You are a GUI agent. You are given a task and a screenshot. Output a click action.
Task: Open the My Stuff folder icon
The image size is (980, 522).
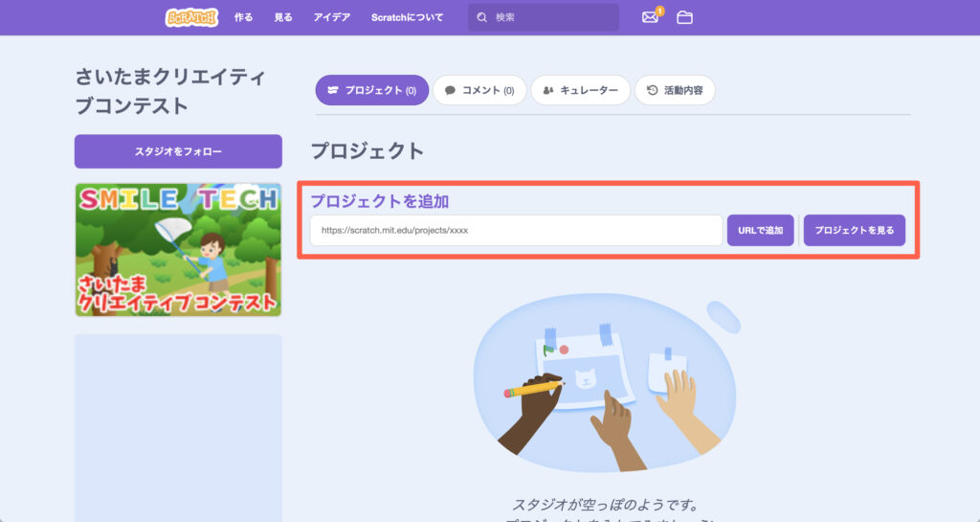click(x=684, y=17)
